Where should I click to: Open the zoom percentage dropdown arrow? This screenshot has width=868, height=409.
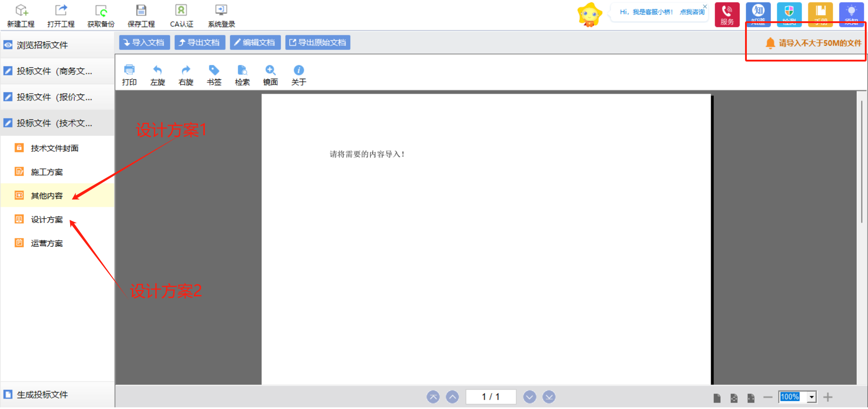tap(812, 397)
